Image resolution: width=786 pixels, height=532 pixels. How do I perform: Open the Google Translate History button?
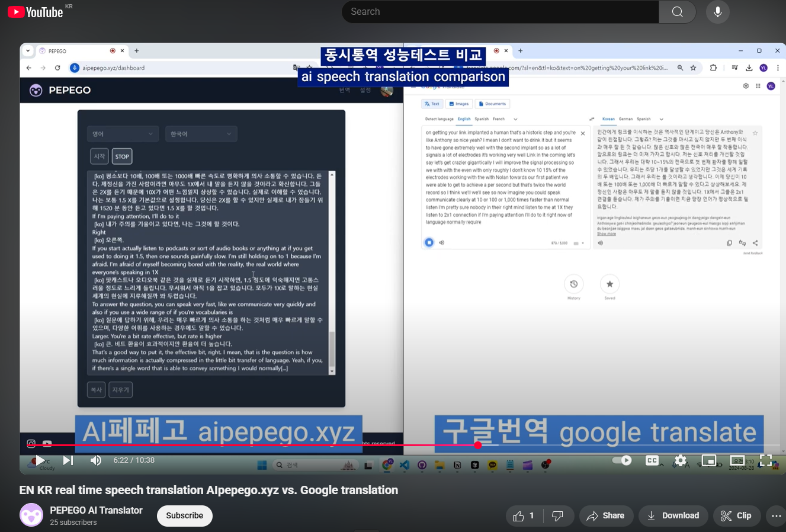coord(573,284)
